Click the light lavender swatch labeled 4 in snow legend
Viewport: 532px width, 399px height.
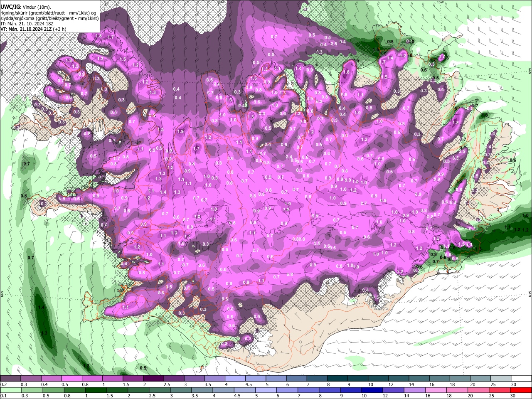[x=235, y=379]
